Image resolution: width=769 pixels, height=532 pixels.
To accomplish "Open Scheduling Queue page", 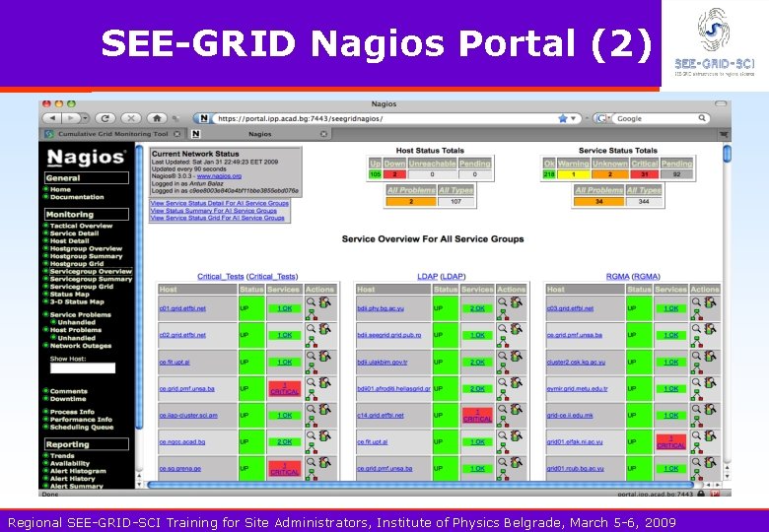I will tap(82, 428).
